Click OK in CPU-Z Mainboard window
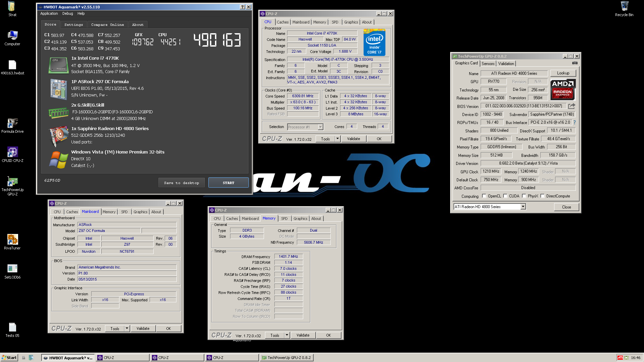644x362 pixels. [x=168, y=328]
